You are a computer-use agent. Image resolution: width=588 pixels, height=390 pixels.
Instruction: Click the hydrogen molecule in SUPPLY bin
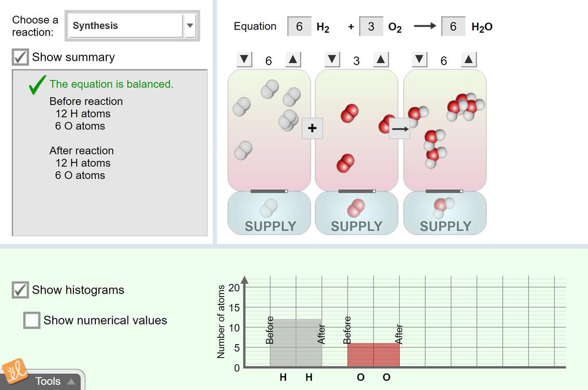[x=269, y=208]
